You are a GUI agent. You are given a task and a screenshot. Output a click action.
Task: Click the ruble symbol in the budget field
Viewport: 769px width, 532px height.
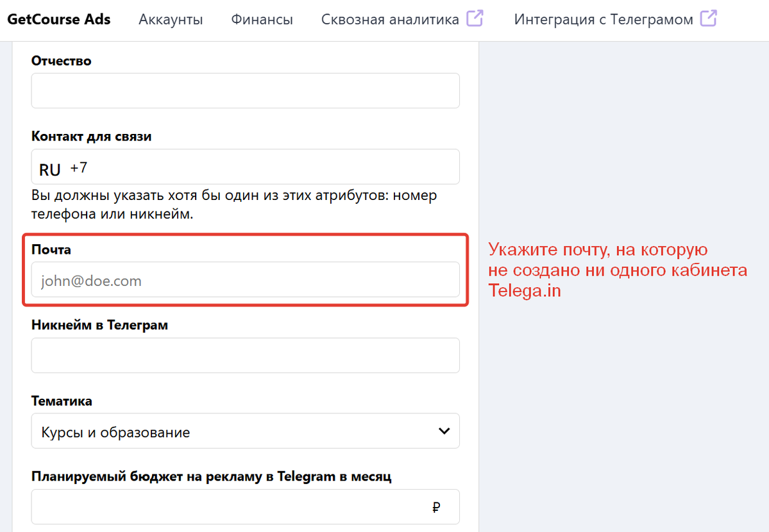437,507
